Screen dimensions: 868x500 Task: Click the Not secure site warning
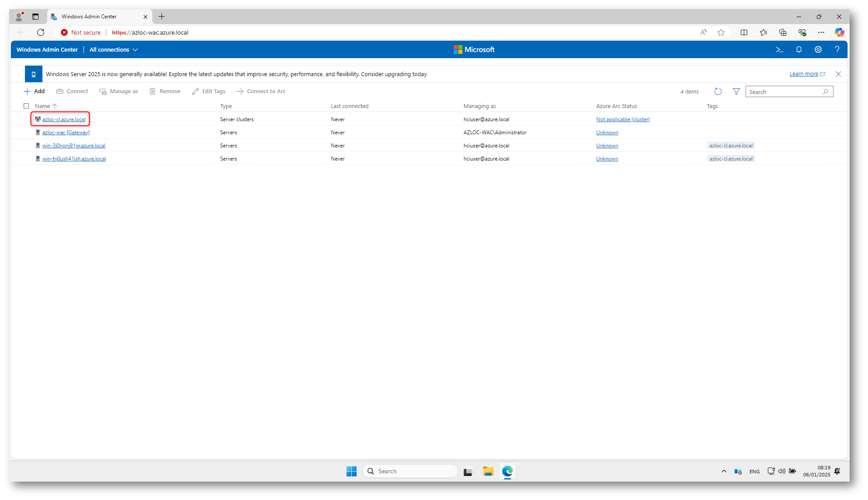[81, 32]
